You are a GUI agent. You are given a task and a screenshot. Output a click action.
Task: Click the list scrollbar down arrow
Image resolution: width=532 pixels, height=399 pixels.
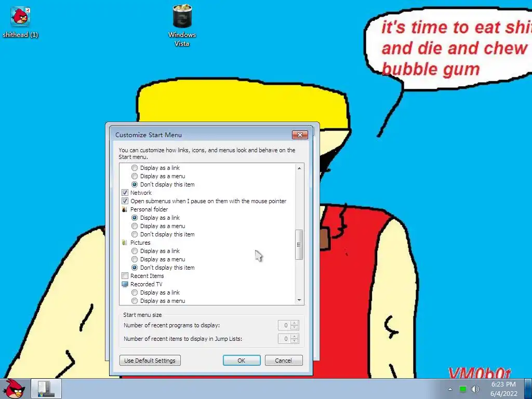click(299, 300)
